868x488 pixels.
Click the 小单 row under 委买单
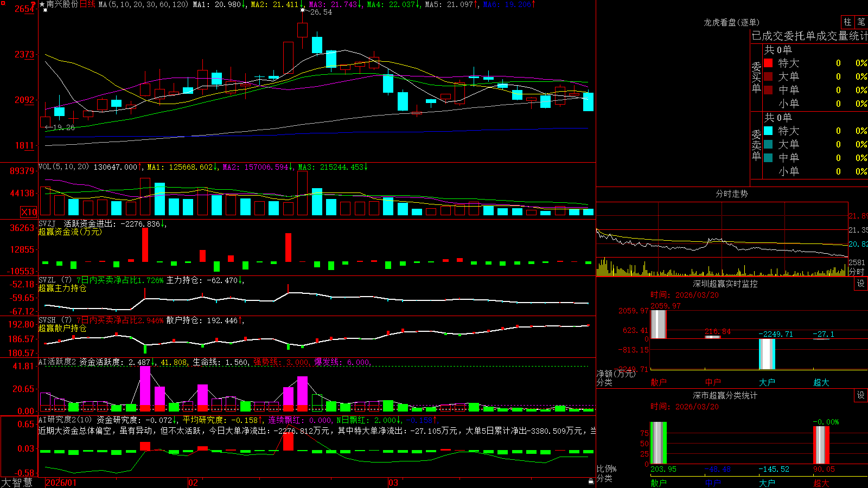815,104
